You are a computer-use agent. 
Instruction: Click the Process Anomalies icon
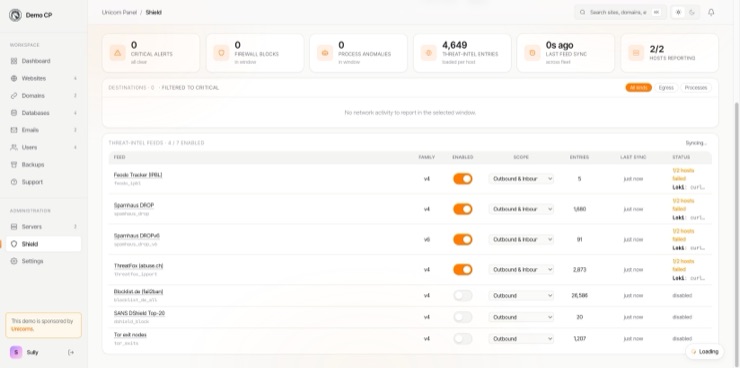325,53
